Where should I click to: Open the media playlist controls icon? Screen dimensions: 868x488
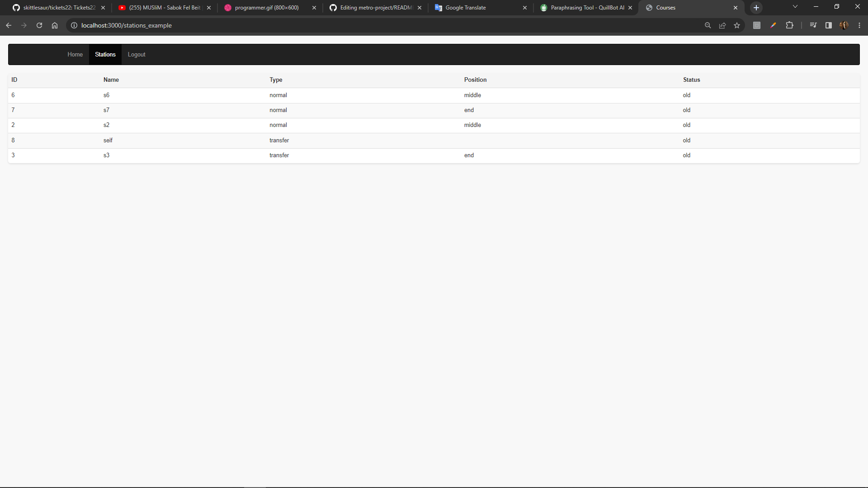(813, 25)
